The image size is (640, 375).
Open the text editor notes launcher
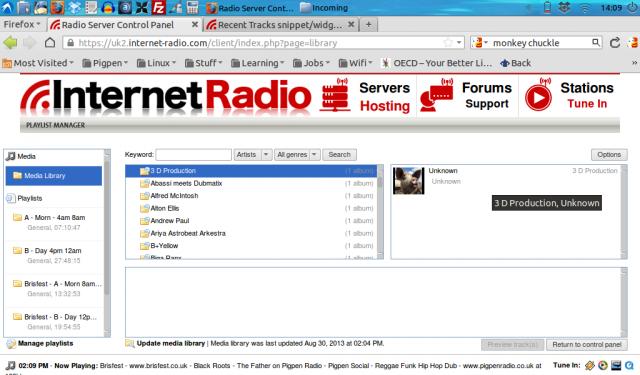(91, 7)
